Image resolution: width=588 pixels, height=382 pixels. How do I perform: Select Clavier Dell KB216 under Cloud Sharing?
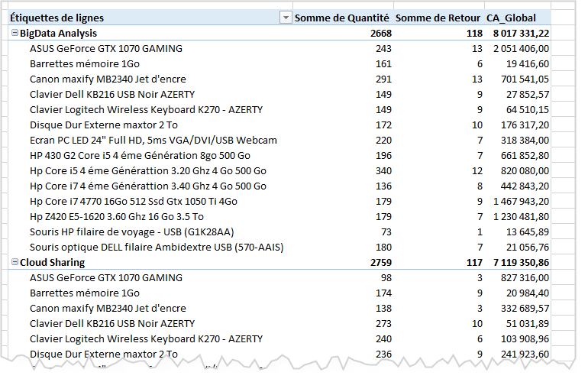[112, 323]
